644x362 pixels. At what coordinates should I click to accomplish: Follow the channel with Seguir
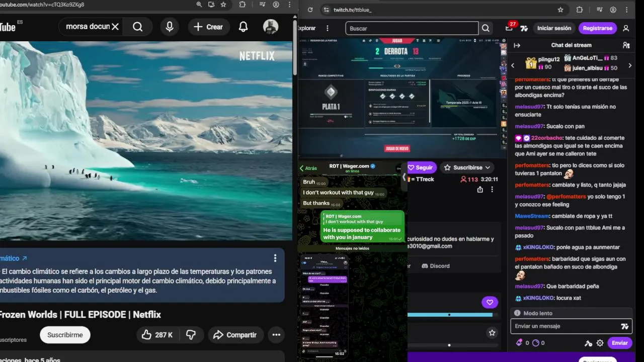point(421,167)
